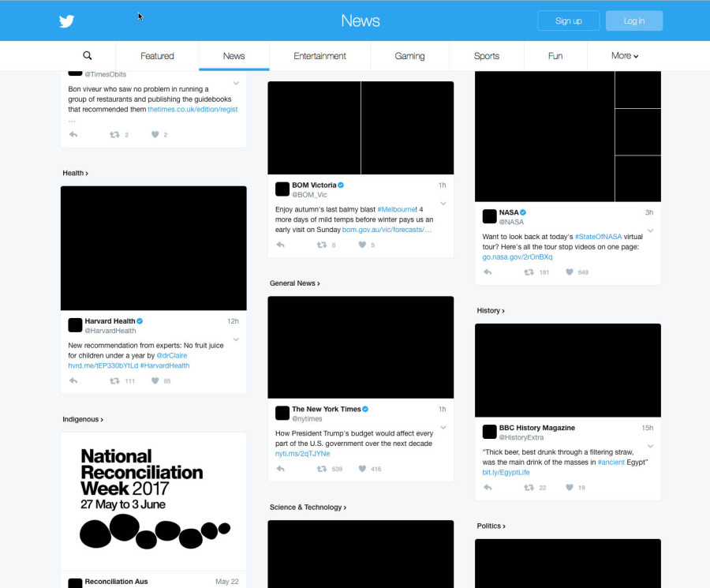Click The New York Times avatar
710x588 pixels.
point(282,413)
